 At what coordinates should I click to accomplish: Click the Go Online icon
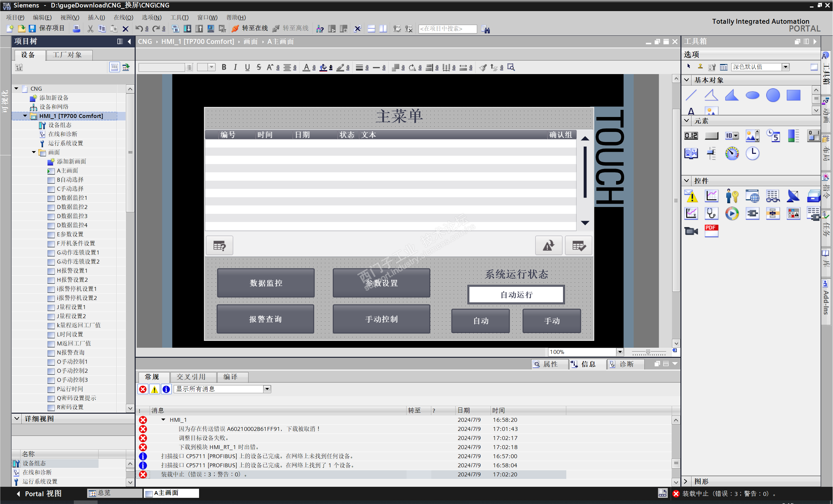pyautogui.click(x=235, y=29)
